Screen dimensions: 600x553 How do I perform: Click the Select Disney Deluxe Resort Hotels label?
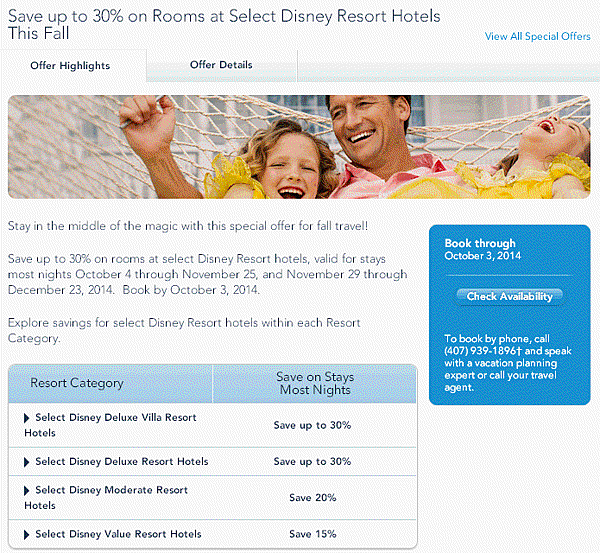(x=121, y=462)
